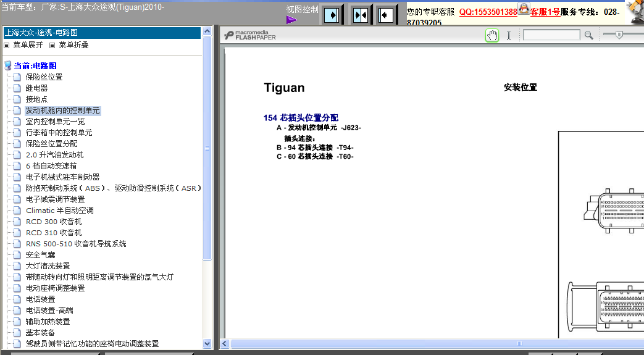644x355 pixels.
Task: Click the 上海大众-途观-电路图 panel header
Action: click(102, 33)
